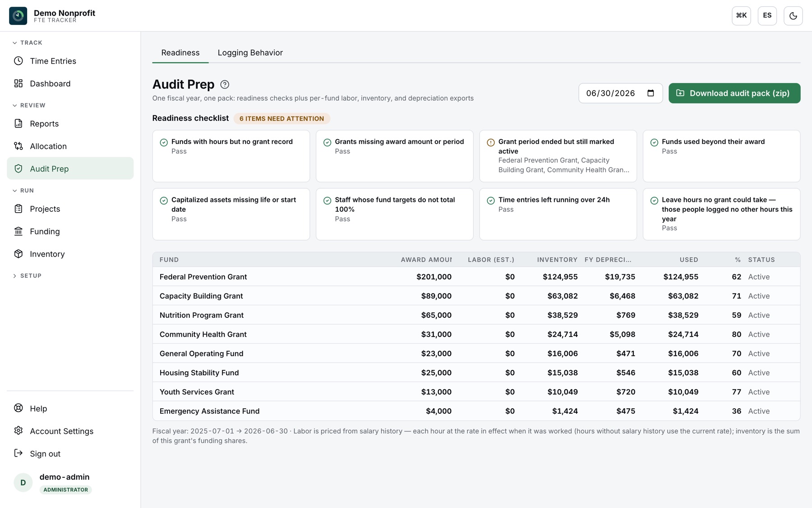Open the Reports document icon
Viewport: 812px width, 508px height.
point(18,124)
